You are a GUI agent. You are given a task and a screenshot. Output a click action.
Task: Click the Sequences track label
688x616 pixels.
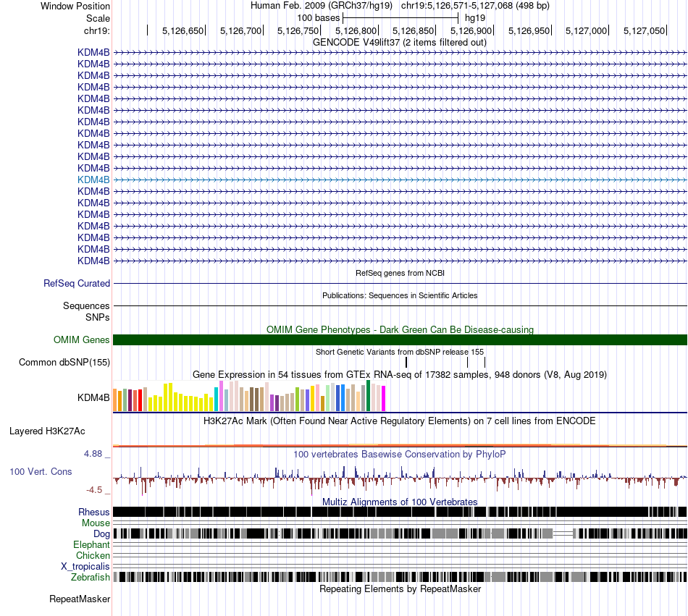pyautogui.click(x=86, y=305)
